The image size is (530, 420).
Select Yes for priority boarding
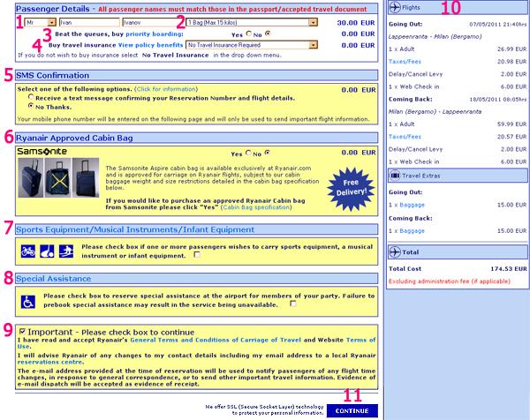click(x=249, y=34)
